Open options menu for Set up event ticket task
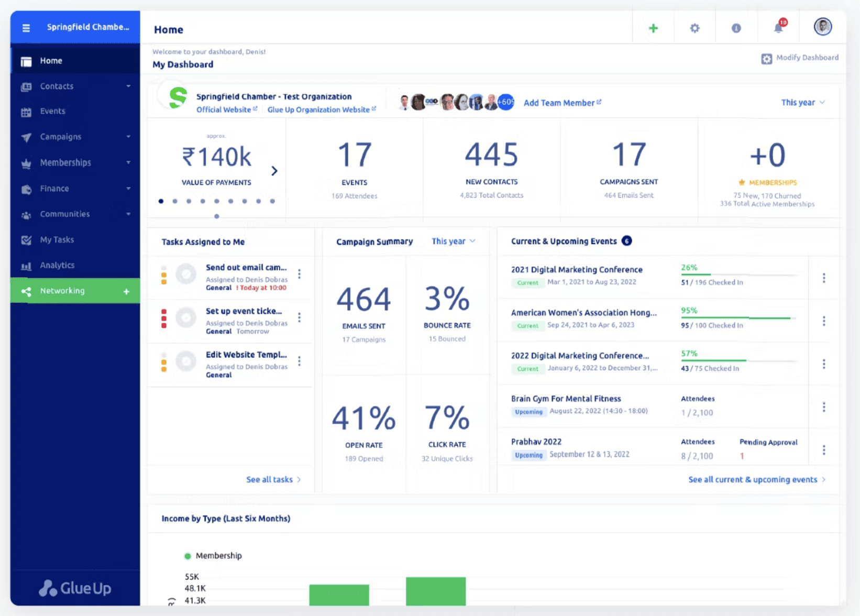The image size is (860, 616). pyautogui.click(x=300, y=317)
